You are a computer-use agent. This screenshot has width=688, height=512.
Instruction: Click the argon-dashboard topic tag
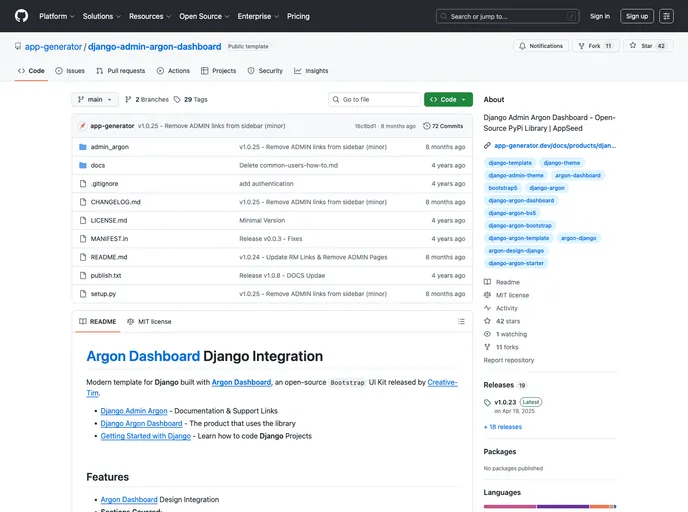coord(578,175)
